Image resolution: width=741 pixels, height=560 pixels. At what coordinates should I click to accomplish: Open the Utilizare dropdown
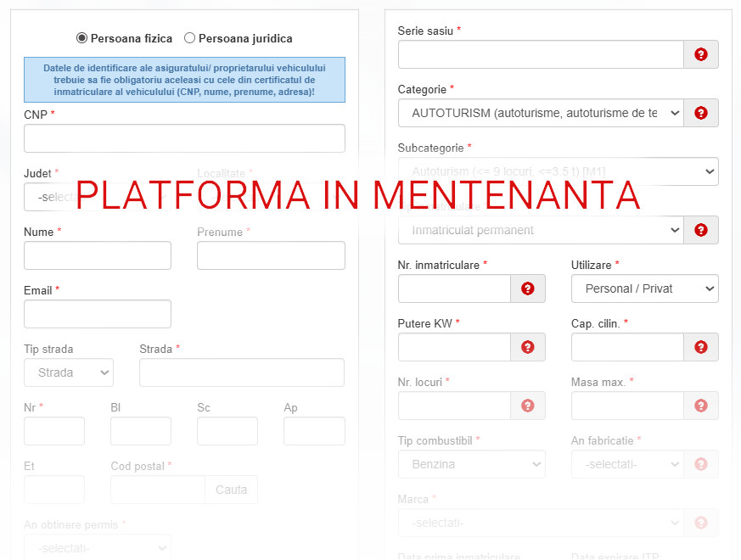644,288
